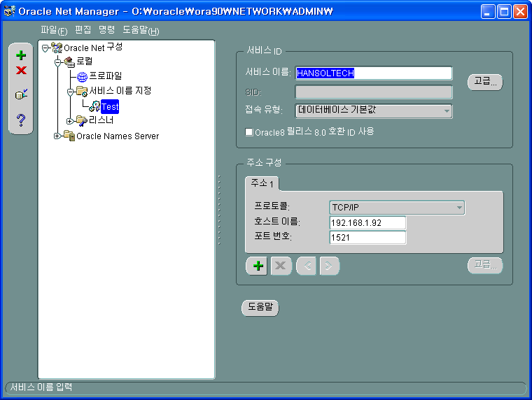Viewport: 532px width, 400px height.
Task: Click the 서비스 이름 지정 folder icon
Action: coord(82,91)
